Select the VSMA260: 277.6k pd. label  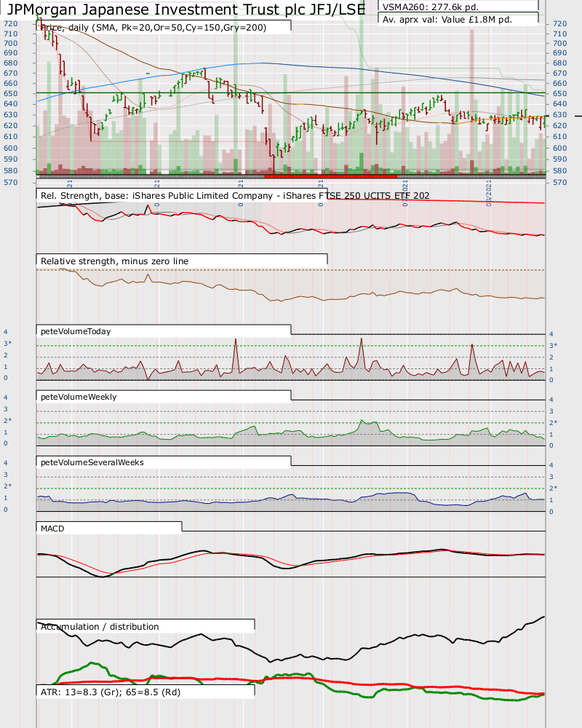(430, 7)
